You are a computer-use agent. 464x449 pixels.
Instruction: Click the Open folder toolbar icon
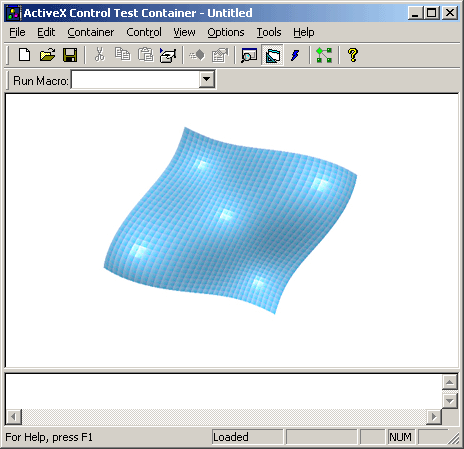(47, 55)
